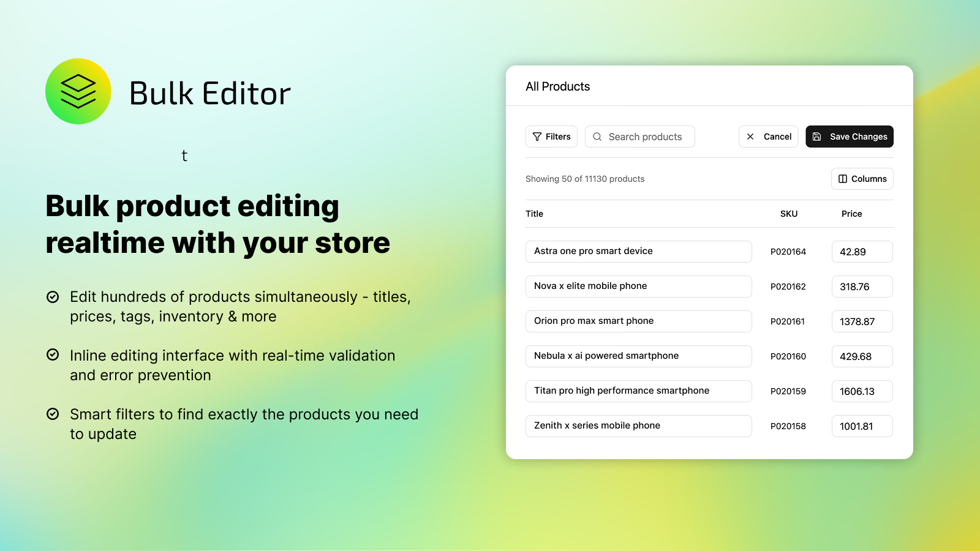Screen dimensions: 980x551
Task: Click SKU P020158
Action: 788,426
